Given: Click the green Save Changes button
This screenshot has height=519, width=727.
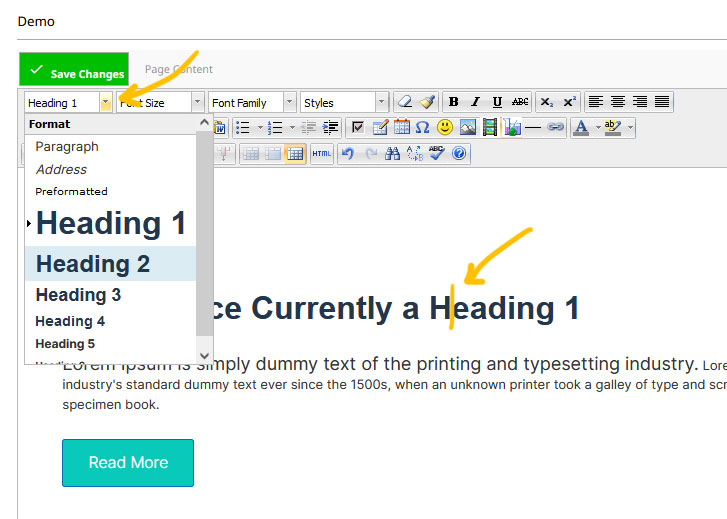Looking at the screenshot, I should 74,70.
